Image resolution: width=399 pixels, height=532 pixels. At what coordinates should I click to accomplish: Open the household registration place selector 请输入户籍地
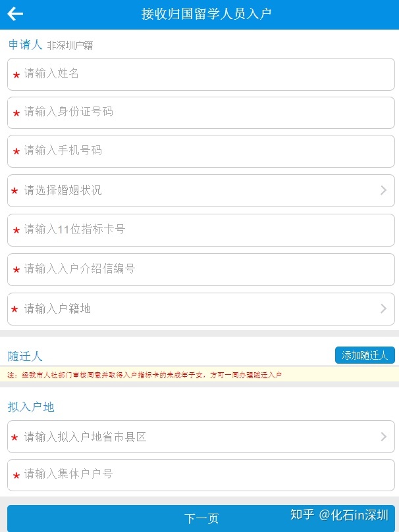[201, 309]
